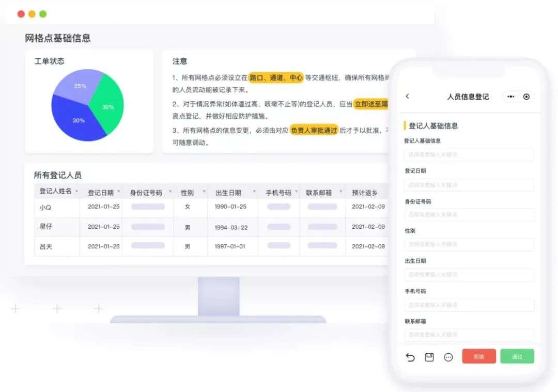This screenshot has height=392, width=558.
Task: Open the 联系邮箱 column filter arrow
Action: pyautogui.click(x=340, y=192)
